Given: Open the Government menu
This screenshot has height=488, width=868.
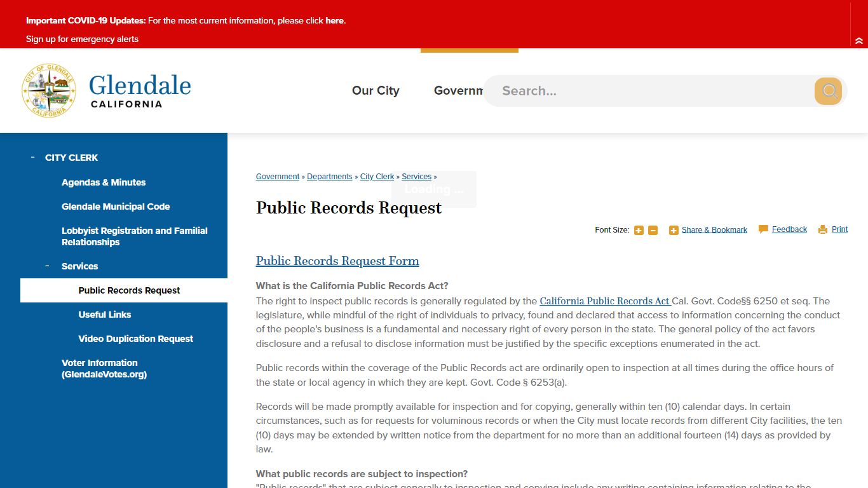Looking at the screenshot, I should [x=458, y=91].
